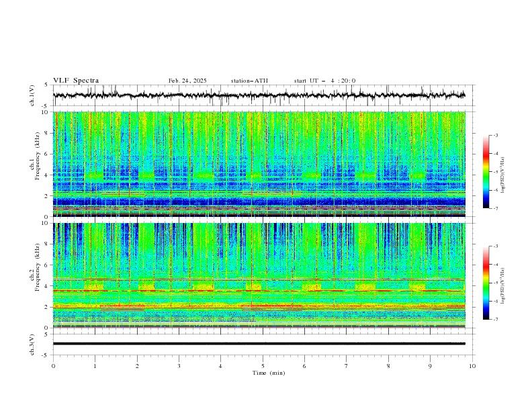
Task: Click the "ch.1(V)" axis label
Action: point(32,95)
